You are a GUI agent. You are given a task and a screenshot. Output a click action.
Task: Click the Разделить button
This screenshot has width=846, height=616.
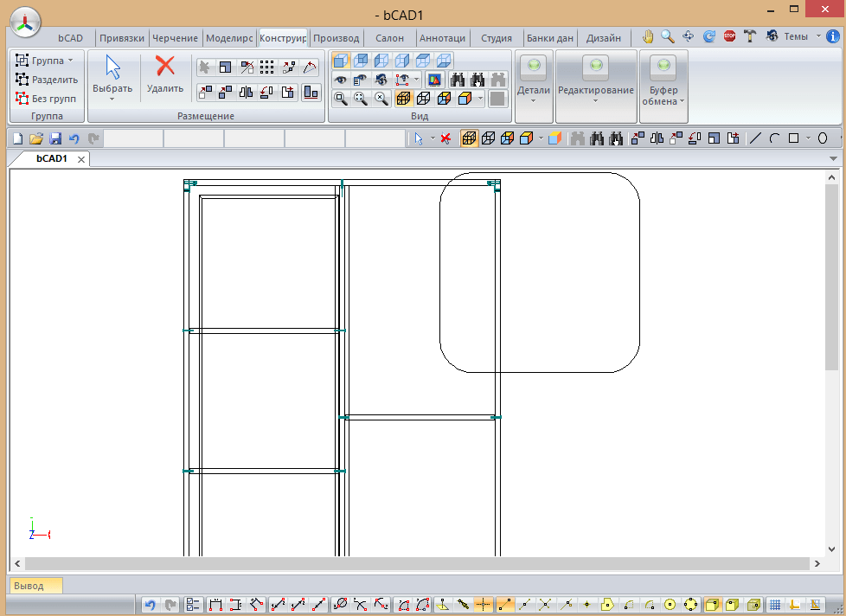point(47,80)
